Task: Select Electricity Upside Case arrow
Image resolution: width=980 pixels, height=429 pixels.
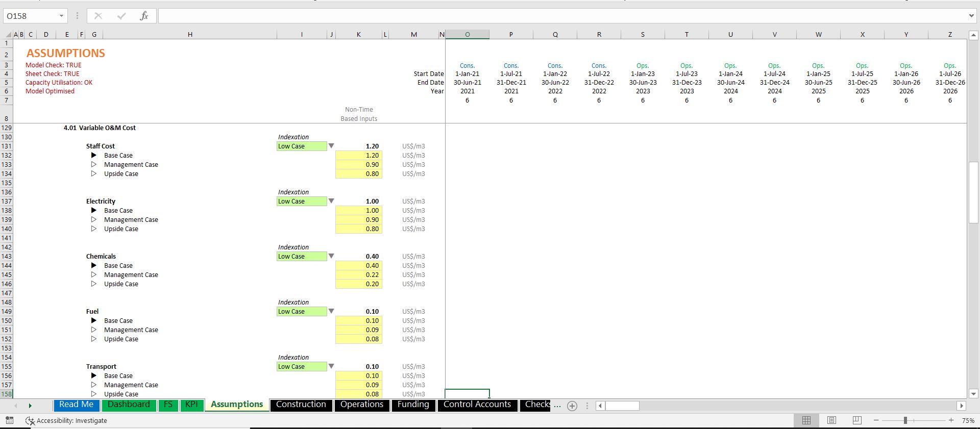Action: click(x=94, y=229)
